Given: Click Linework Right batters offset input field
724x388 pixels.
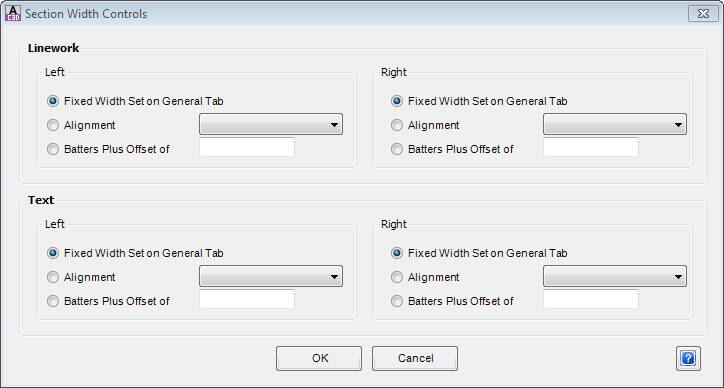Looking at the screenshot, I should click(591, 147).
